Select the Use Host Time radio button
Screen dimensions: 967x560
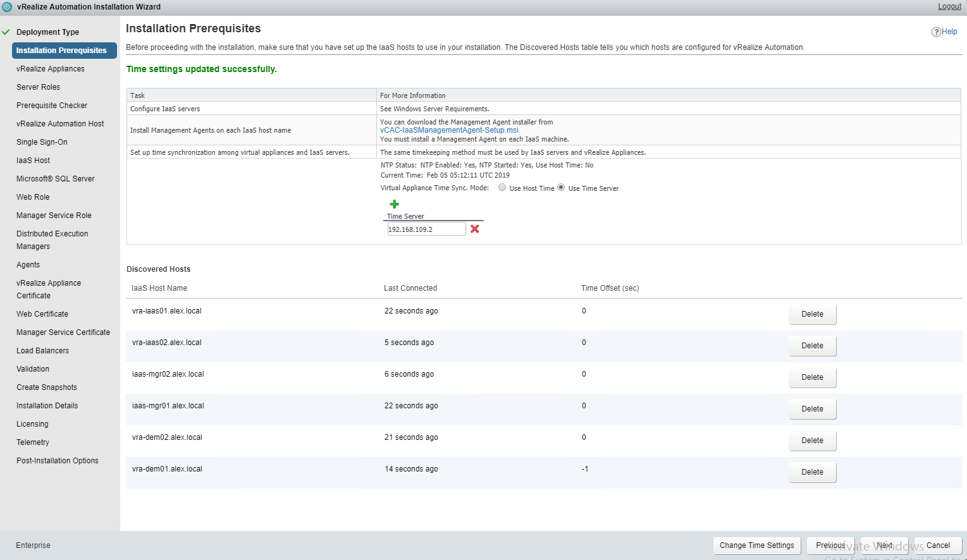[502, 188]
